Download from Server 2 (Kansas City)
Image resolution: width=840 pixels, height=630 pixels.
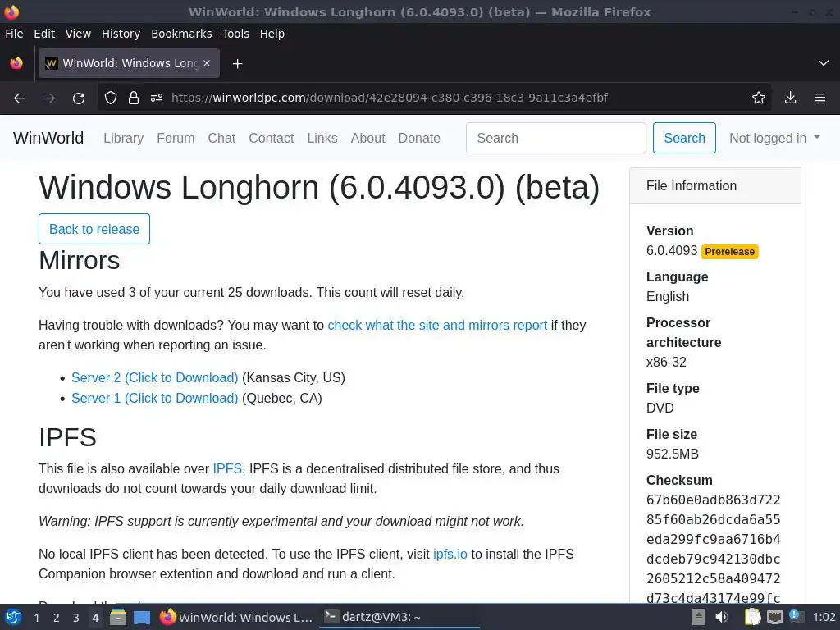155,377
